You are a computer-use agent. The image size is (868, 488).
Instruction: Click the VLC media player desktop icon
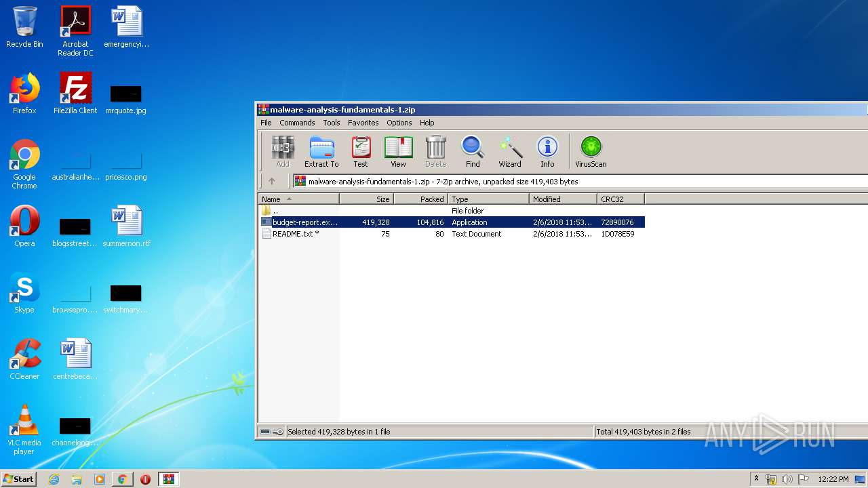pyautogui.click(x=24, y=430)
